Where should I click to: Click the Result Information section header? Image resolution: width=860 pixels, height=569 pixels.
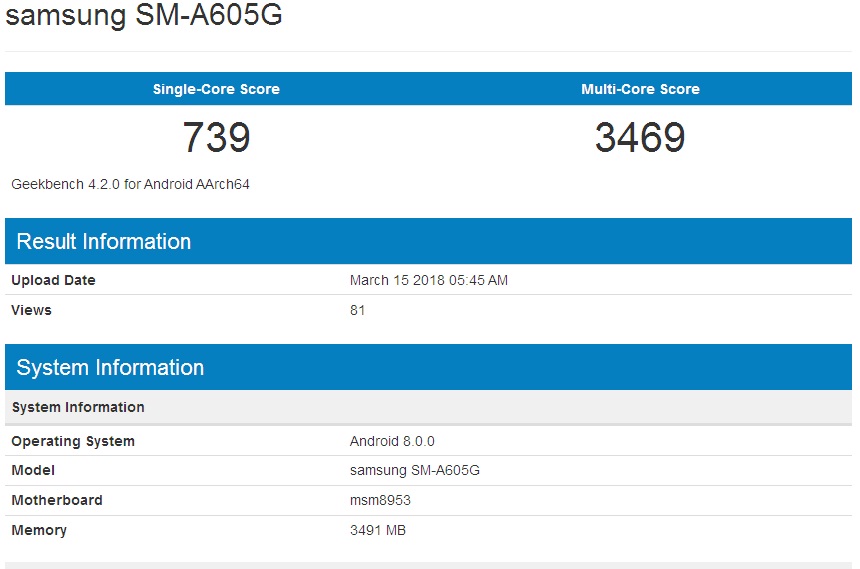104,242
